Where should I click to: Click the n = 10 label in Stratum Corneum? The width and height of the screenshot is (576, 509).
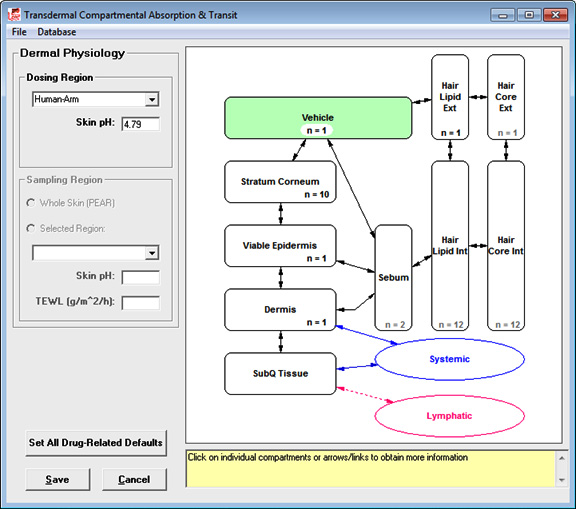point(317,194)
